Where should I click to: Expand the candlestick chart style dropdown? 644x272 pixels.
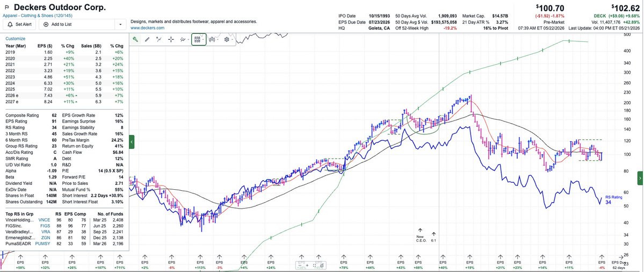coord(218,39)
